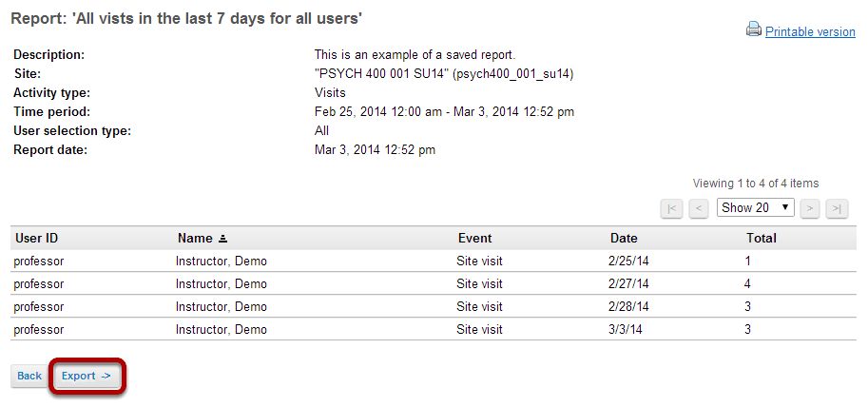Click the Back button

(29, 376)
